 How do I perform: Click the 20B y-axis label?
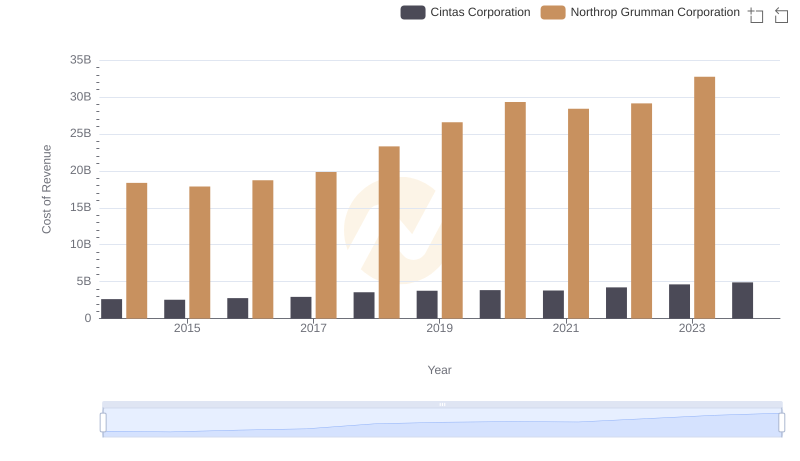[x=81, y=170]
